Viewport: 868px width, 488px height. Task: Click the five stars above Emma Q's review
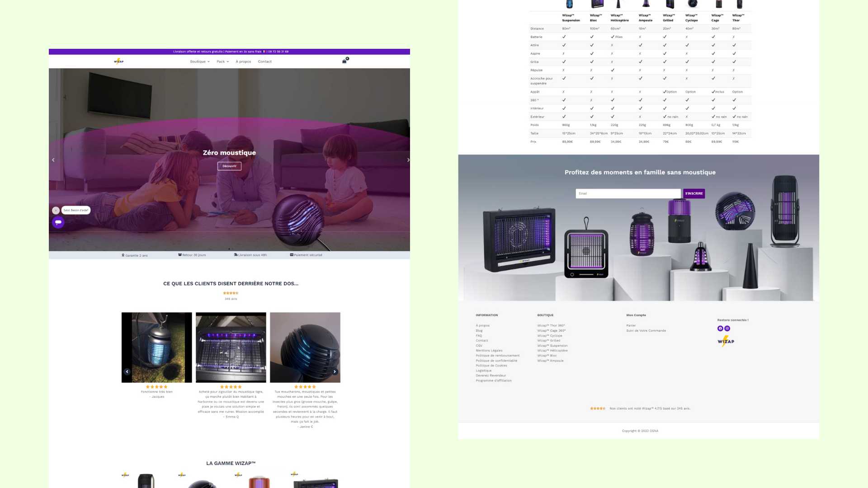(x=231, y=387)
